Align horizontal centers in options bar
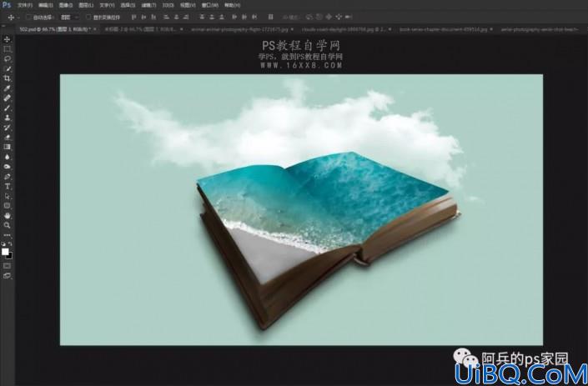Image resolution: width=588 pixels, height=386 pixels. pos(176,17)
